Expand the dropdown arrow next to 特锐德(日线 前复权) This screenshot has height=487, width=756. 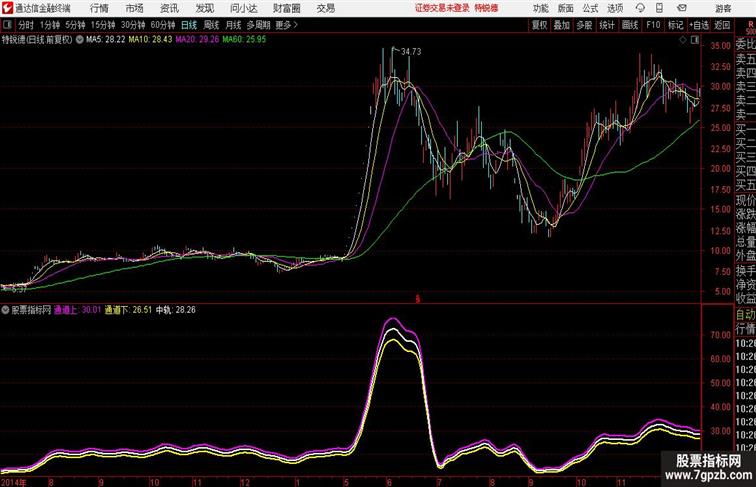point(79,40)
